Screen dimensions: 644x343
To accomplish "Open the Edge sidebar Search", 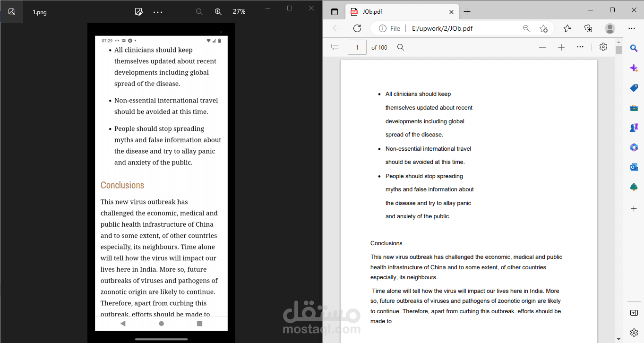I will pyautogui.click(x=634, y=48).
